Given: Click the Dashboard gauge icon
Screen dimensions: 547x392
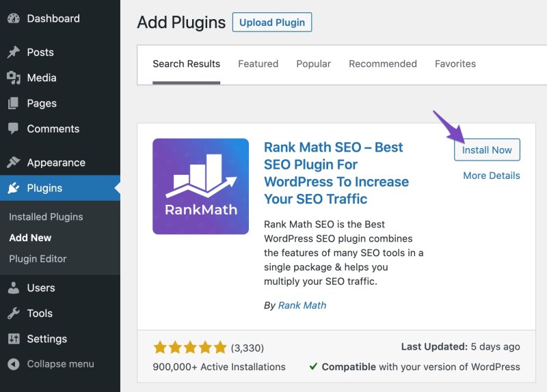Looking at the screenshot, I should pyautogui.click(x=13, y=18).
